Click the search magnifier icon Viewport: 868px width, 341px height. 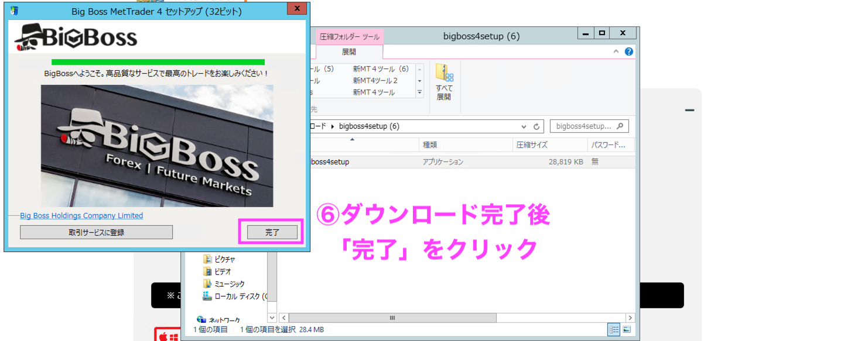click(x=620, y=126)
